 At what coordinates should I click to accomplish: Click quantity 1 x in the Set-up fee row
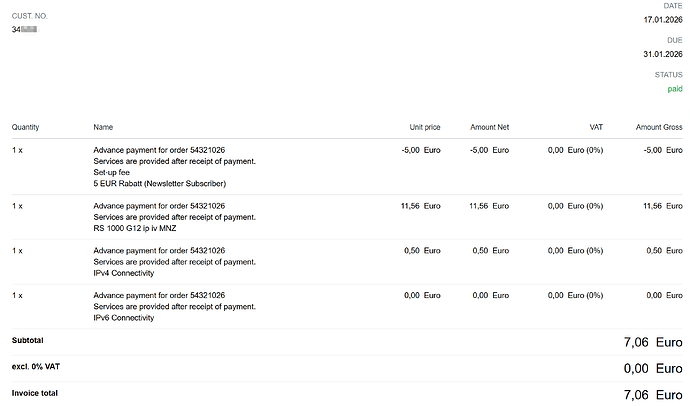tap(17, 150)
